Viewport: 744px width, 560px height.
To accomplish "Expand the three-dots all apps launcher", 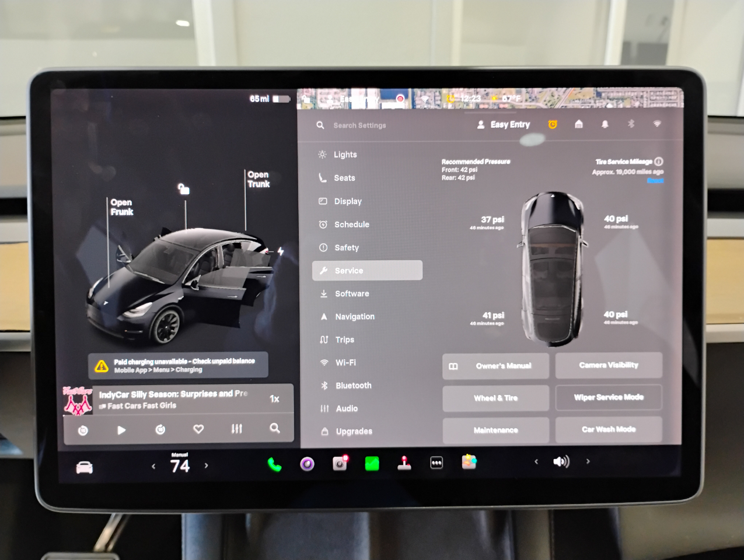I will pos(436,463).
